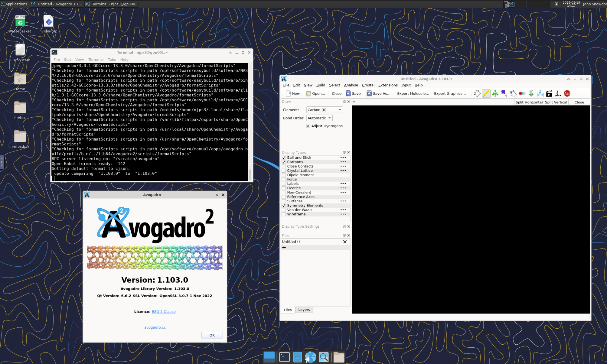Open Surfaces display options ellipsis
This screenshot has height=364, width=607.
pos(343,201)
